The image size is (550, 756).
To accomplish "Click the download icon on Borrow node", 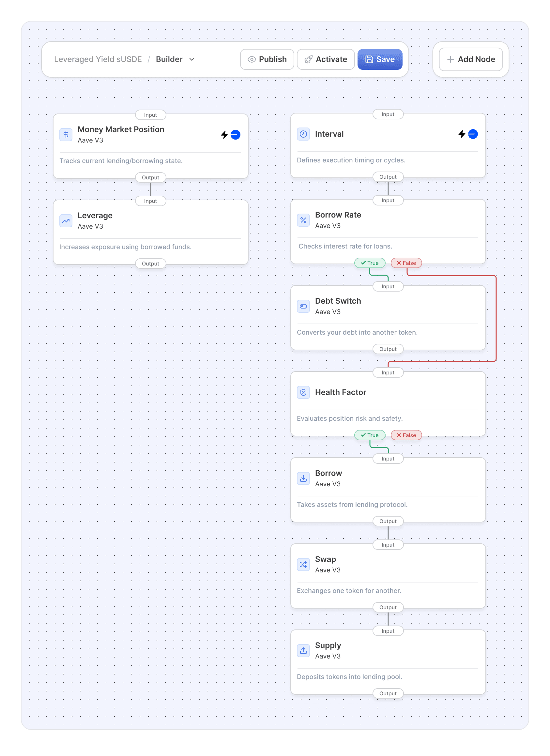I will [303, 478].
